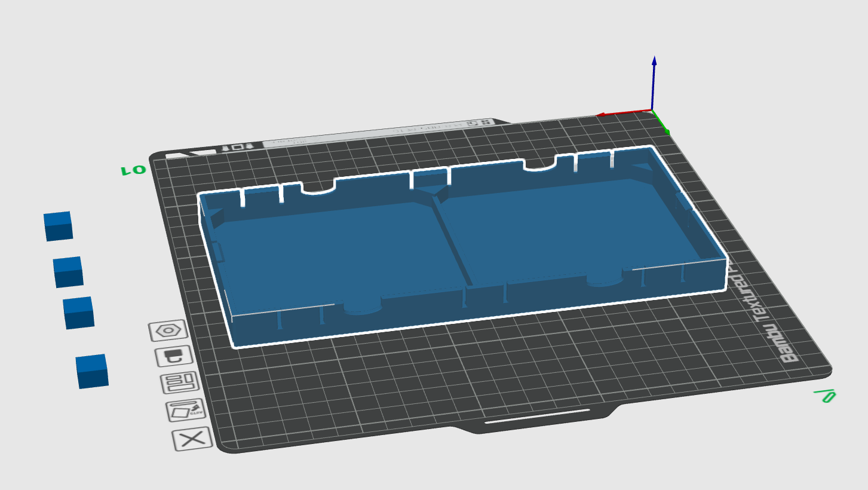Click the white handle bar on the plate tab
Image resolution: width=868 pixels, height=490 pixels.
pyautogui.click(x=536, y=416)
